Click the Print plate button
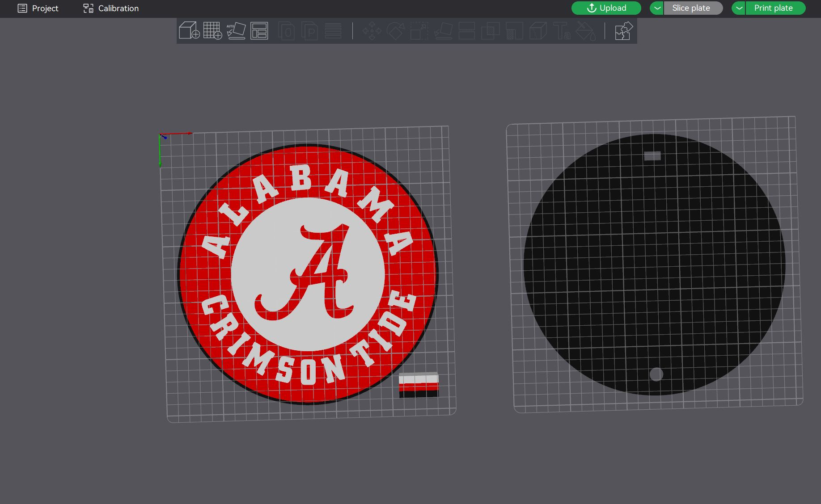This screenshot has height=504, width=821. pos(775,8)
